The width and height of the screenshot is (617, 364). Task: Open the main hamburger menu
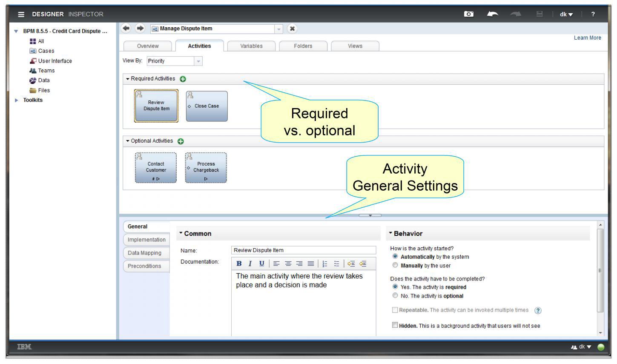[x=21, y=14]
